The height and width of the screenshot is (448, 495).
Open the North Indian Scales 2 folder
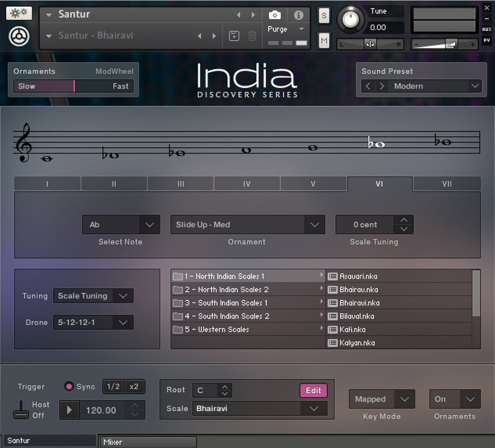pos(248,289)
